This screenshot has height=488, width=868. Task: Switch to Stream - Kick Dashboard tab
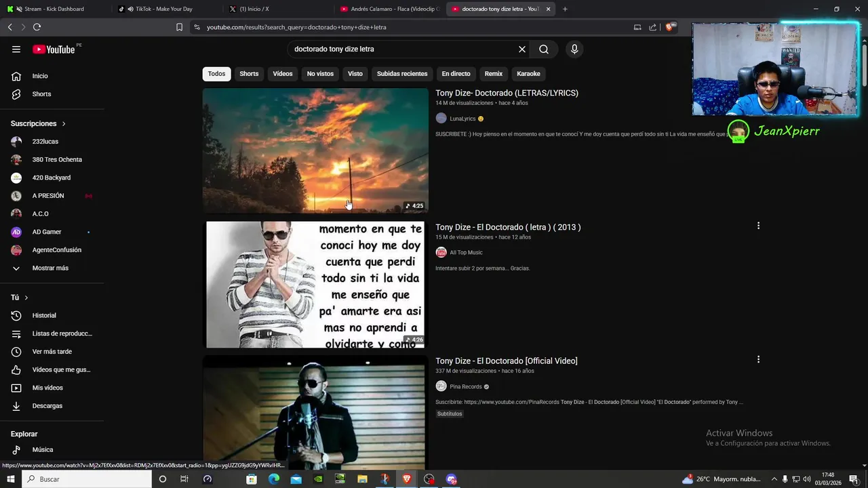pos(54,9)
